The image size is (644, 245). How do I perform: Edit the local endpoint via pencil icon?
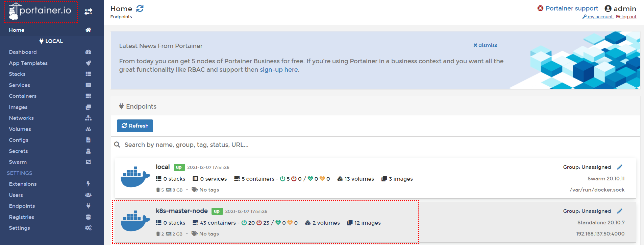pyautogui.click(x=620, y=167)
